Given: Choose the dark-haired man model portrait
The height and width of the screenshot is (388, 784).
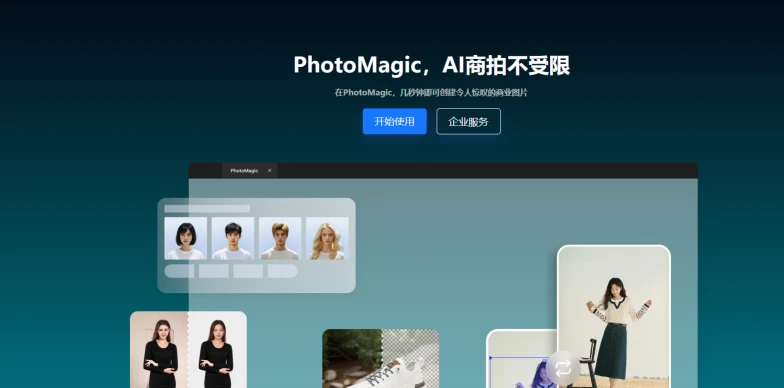Looking at the screenshot, I should click(x=232, y=238).
